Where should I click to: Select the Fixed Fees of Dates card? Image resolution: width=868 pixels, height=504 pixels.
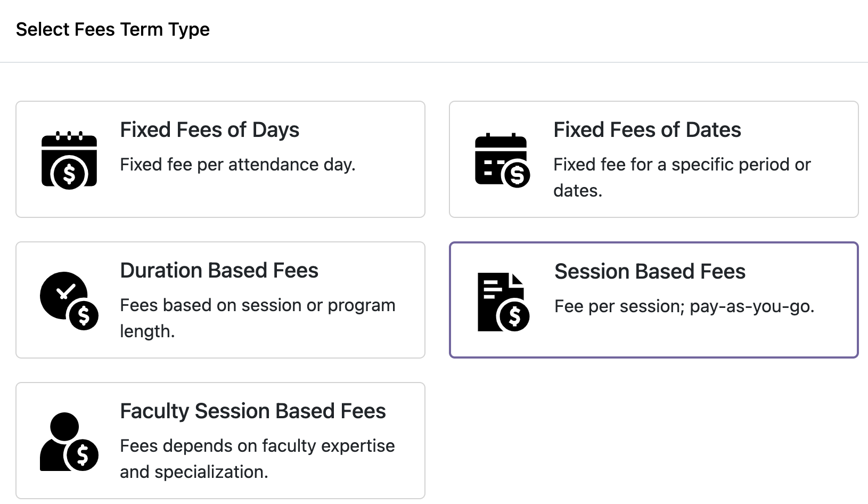coord(654,159)
